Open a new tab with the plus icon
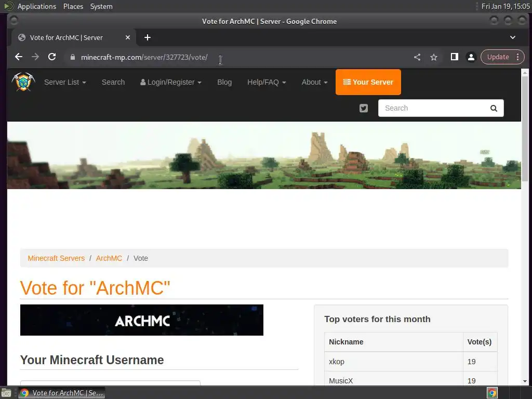The height and width of the screenshot is (399, 532). pos(147,37)
